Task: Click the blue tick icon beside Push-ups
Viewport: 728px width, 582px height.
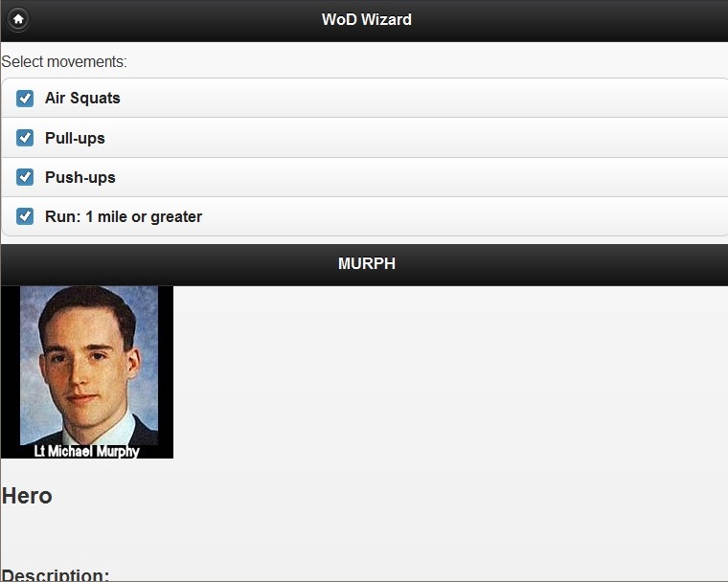Action: point(25,177)
